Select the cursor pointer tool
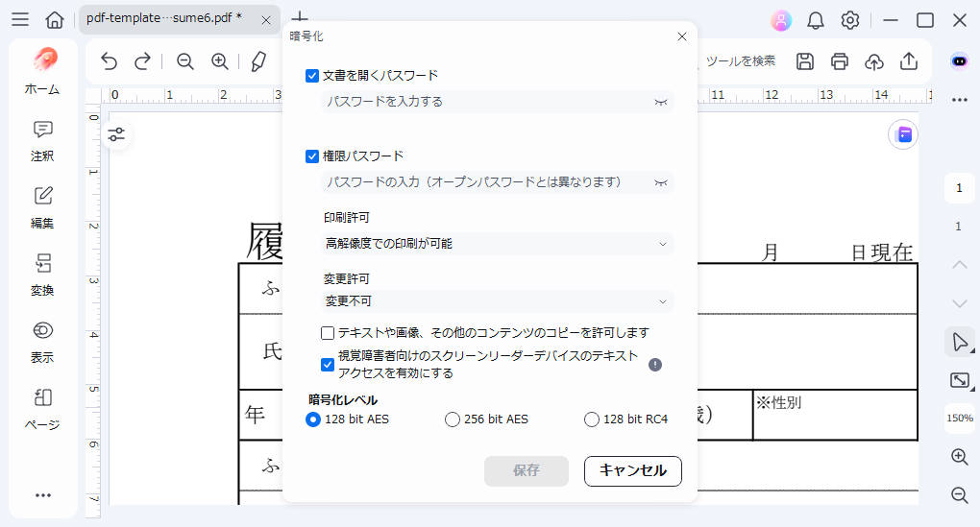This screenshot has height=527, width=980. coord(960,342)
